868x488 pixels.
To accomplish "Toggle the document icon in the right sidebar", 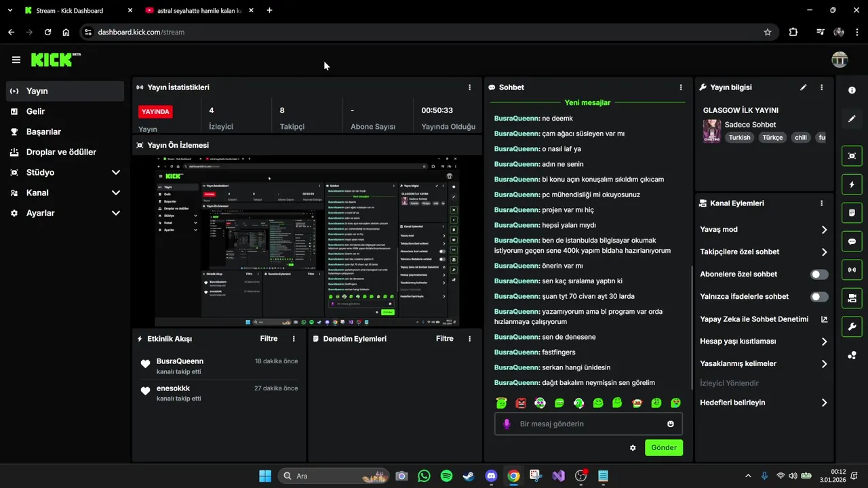I will (852, 213).
